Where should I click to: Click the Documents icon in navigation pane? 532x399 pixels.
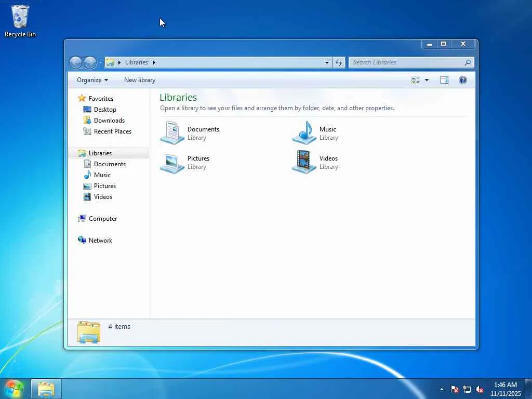87,164
